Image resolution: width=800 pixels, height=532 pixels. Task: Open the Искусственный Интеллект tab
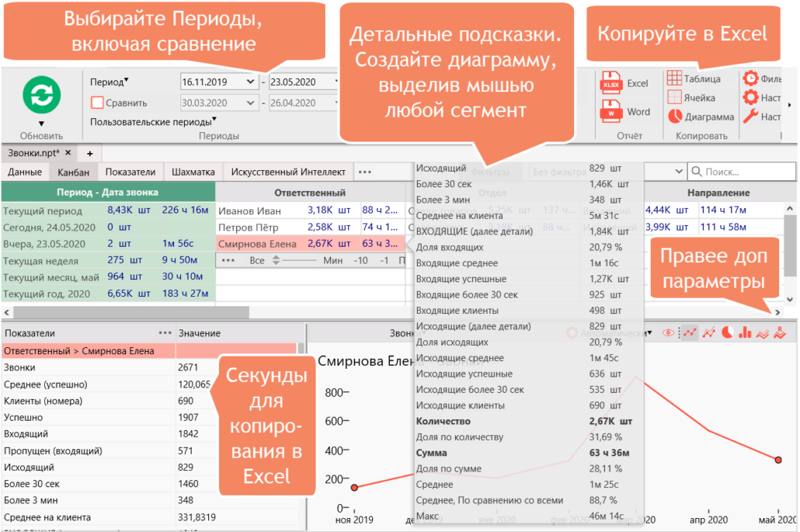coord(288,172)
